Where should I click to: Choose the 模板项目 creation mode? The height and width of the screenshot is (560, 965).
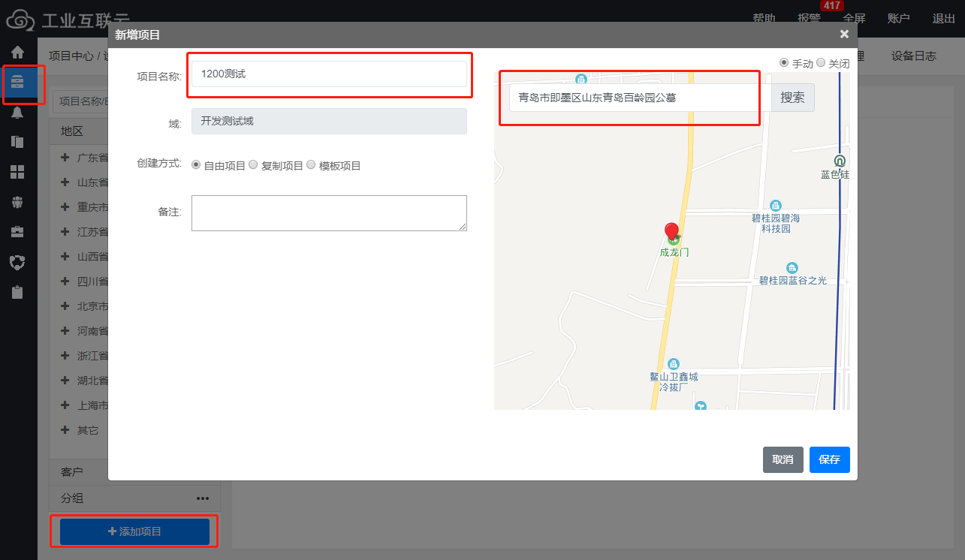(311, 164)
